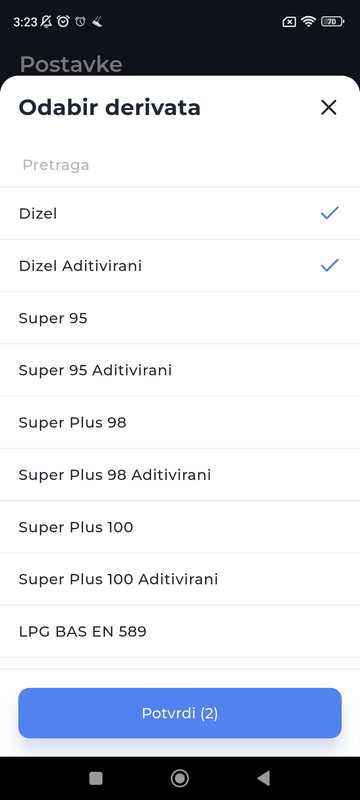Tap the Android home circle icon

click(x=179, y=778)
